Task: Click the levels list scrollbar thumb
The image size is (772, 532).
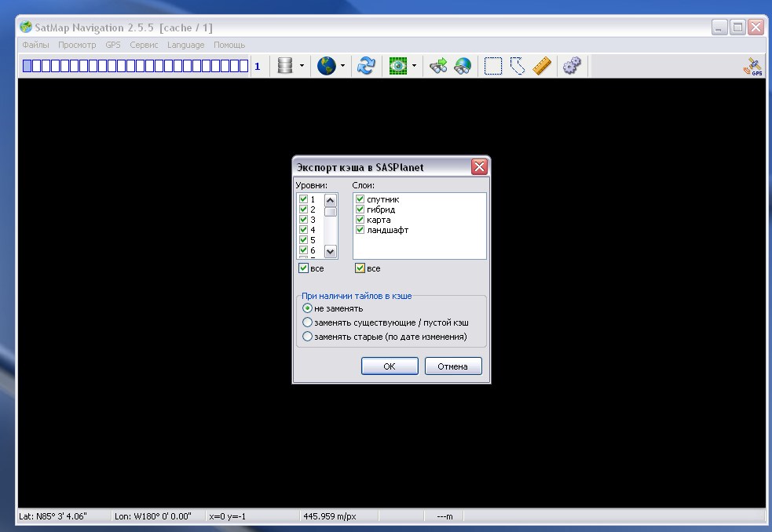Action: [331, 212]
